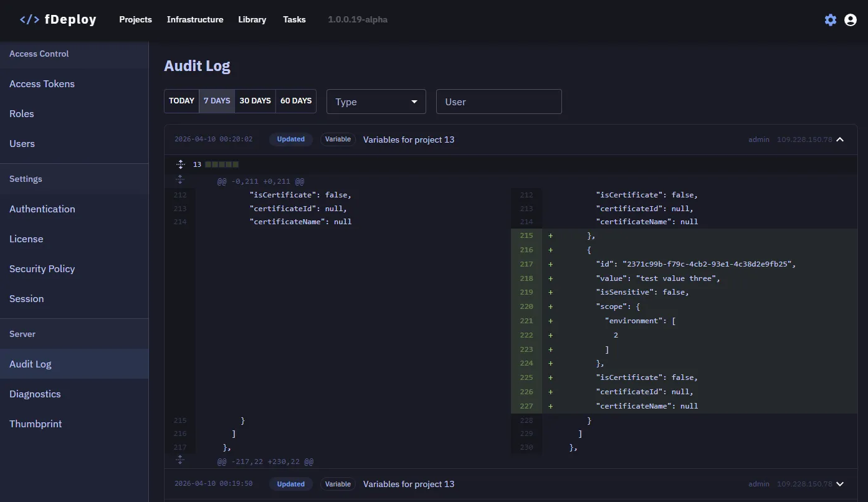Open the Type filter dropdown
The height and width of the screenshot is (502, 868).
376,102
